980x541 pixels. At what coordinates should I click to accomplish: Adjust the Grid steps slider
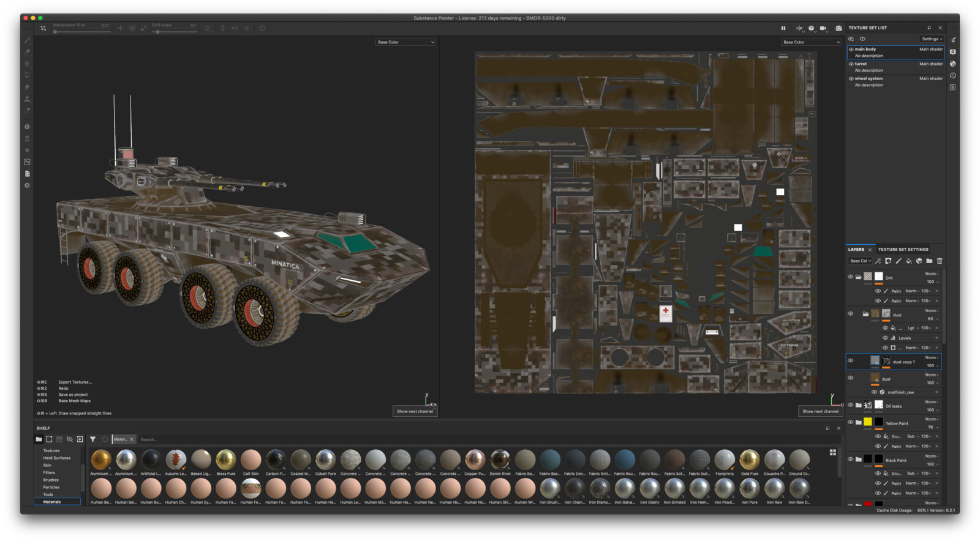tap(174, 31)
